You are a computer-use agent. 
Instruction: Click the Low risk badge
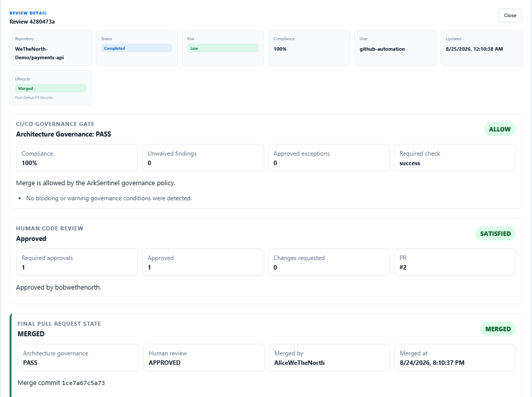(223, 48)
